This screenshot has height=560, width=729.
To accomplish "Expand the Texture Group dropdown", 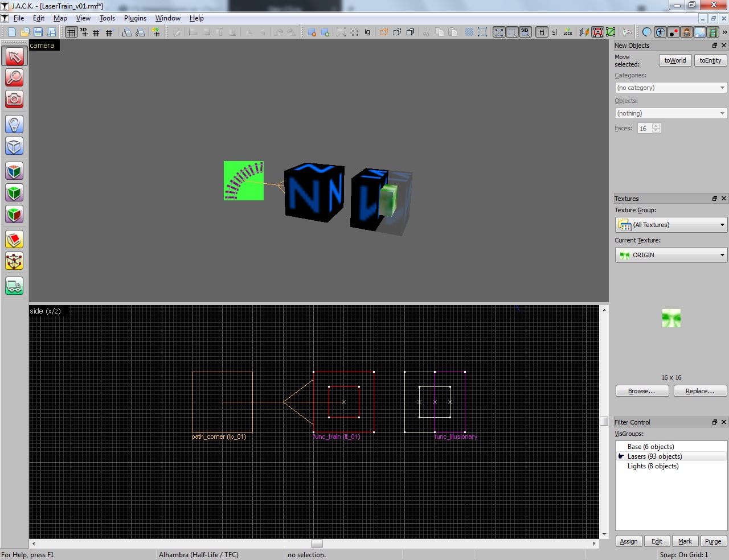I will click(x=671, y=225).
